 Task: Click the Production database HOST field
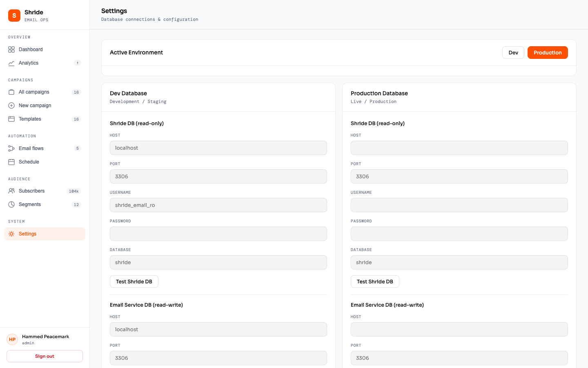click(459, 148)
